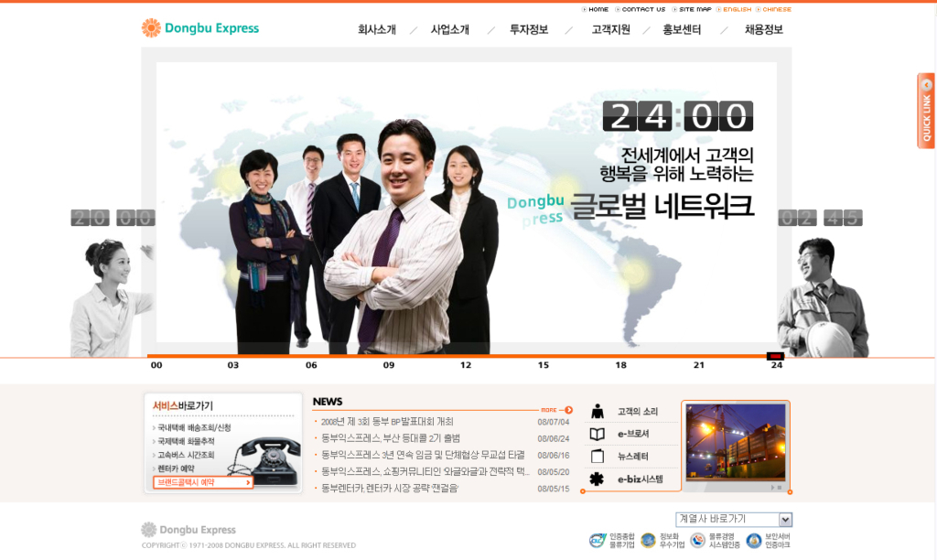Viewport: 937px width, 560px height.
Task: Open the 홍보센터 menu
Action: (x=682, y=29)
